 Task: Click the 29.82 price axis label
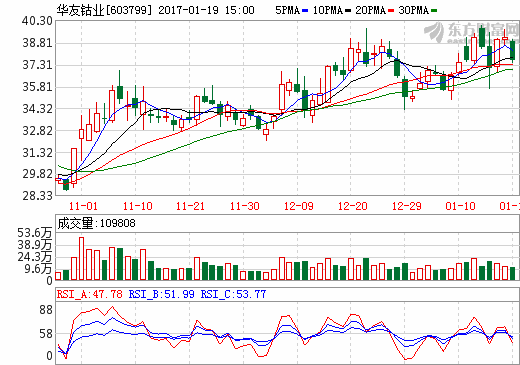coord(37,174)
